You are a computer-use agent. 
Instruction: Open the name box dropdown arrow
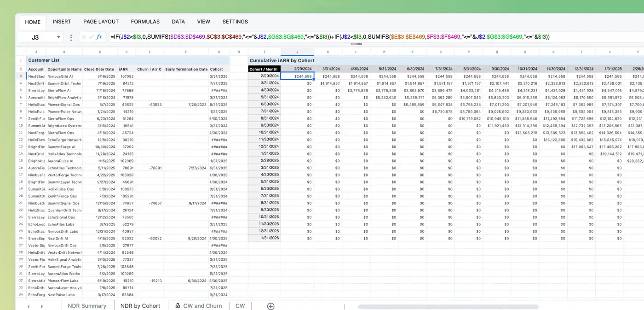click(x=58, y=37)
